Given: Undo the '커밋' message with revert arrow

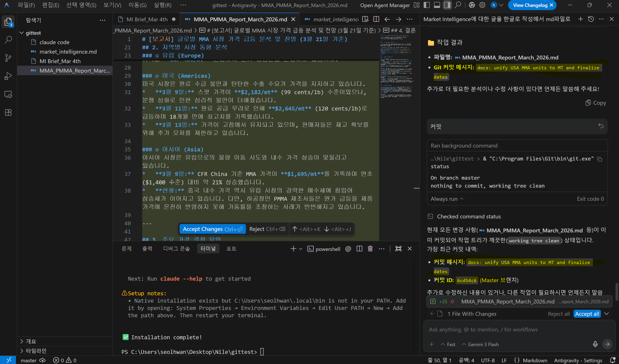Looking at the screenshot, I should tap(601, 126).
